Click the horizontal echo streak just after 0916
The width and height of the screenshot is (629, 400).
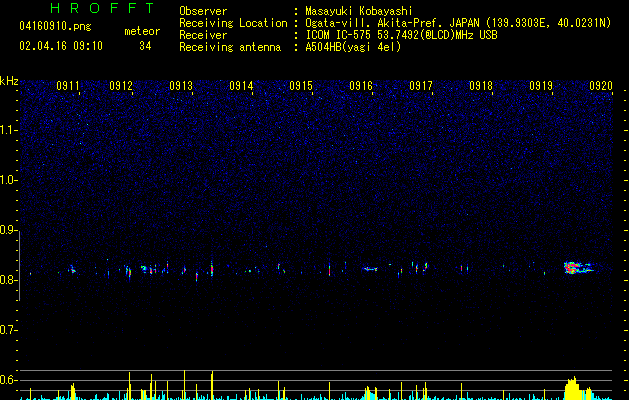[x=370, y=269]
